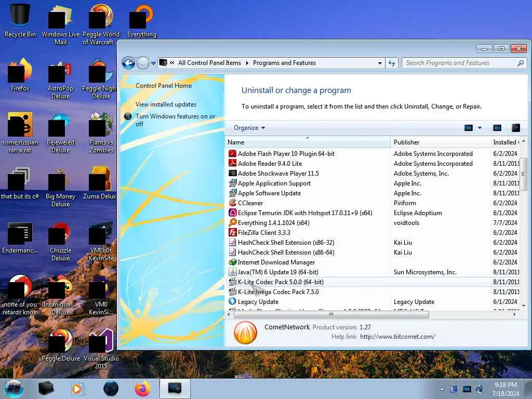Screen dimensions: 532x399
Task: Click the Java(TM) 6 Update 19 icon
Action: 232,272
